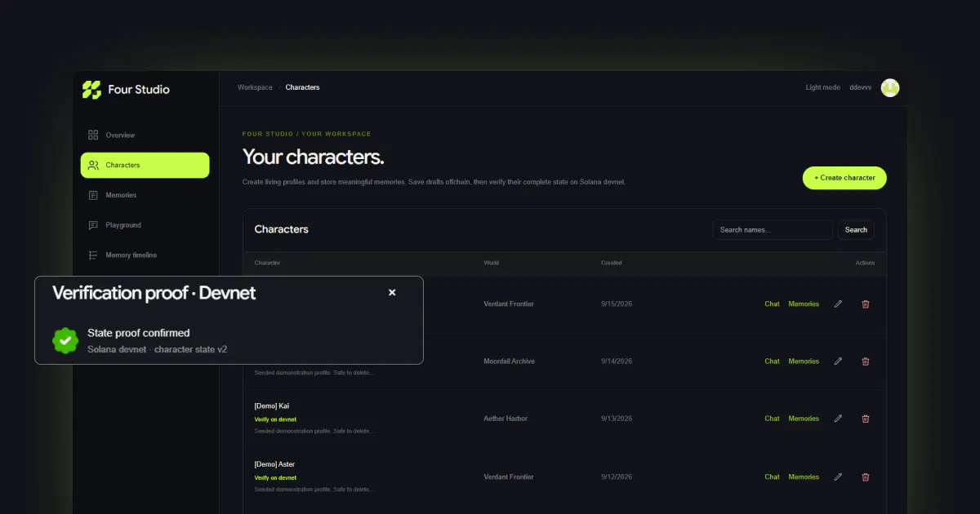Click the State proof confirmed text
This screenshot has height=514, width=980.
pyautogui.click(x=139, y=333)
